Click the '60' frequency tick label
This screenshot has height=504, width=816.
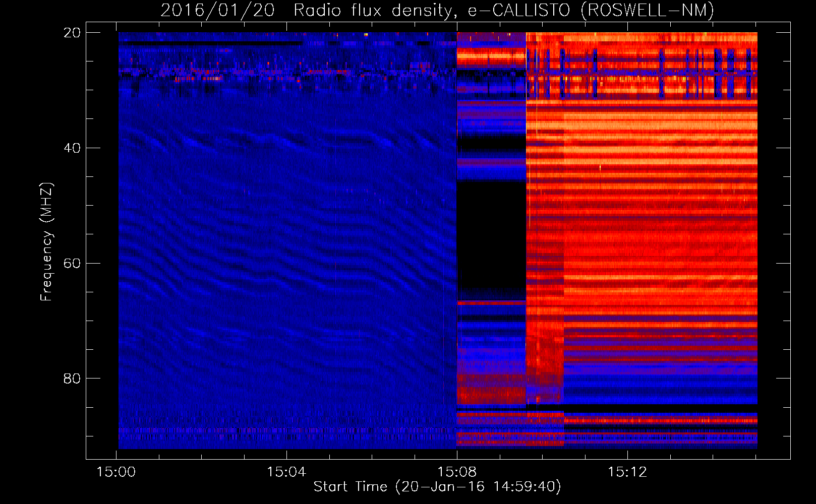72,263
